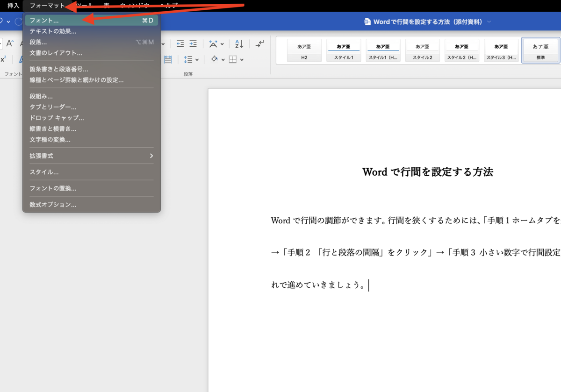
Task: Select the increase indent icon
Action: pyautogui.click(x=193, y=43)
